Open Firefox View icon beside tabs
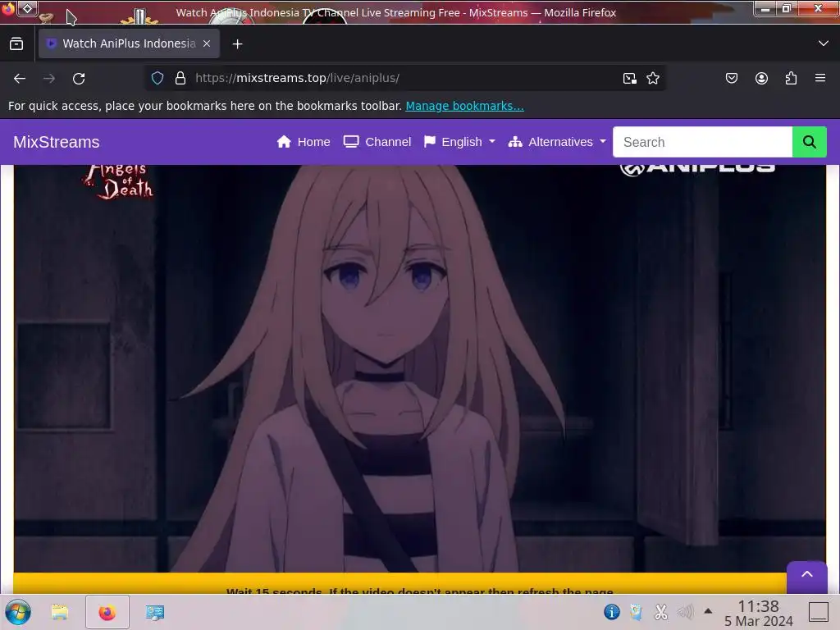840x630 pixels. tap(16, 43)
